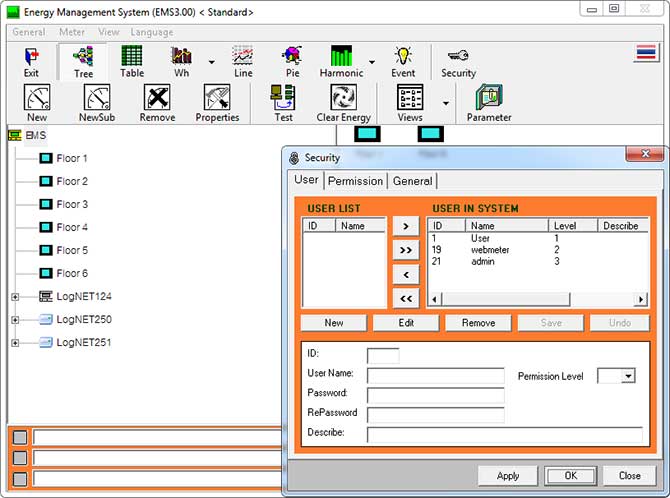Expand the LogNET251 tree node
This screenshot has height=498, width=670.
pyautogui.click(x=15, y=343)
